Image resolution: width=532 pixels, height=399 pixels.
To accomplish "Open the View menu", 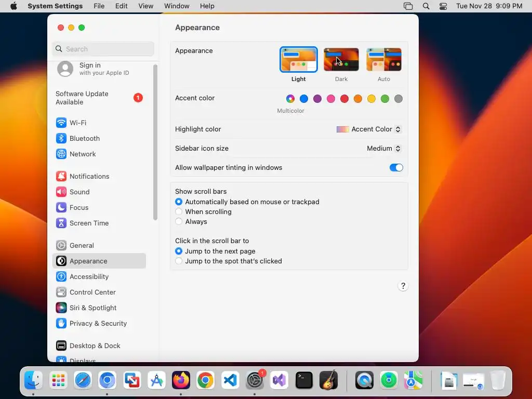I will point(145,6).
